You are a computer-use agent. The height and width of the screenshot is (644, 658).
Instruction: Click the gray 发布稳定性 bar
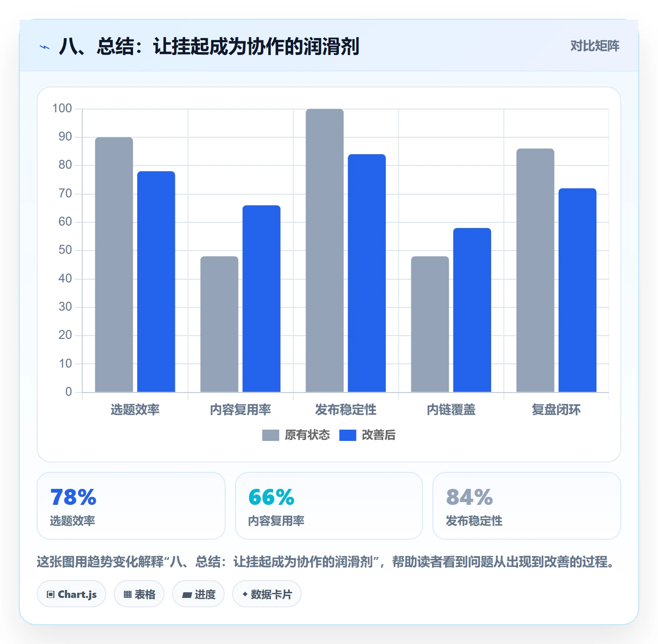pyautogui.click(x=325, y=251)
